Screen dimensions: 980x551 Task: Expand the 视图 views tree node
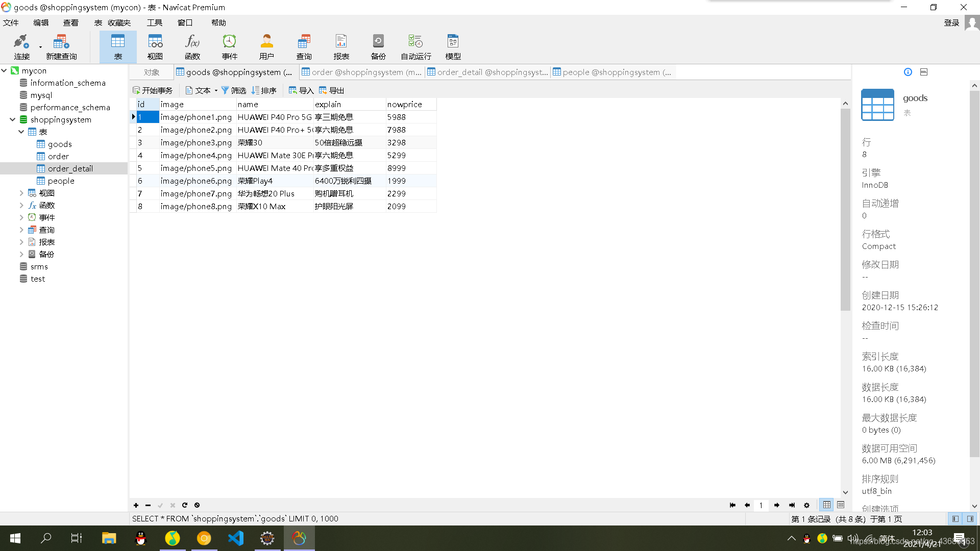21,193
